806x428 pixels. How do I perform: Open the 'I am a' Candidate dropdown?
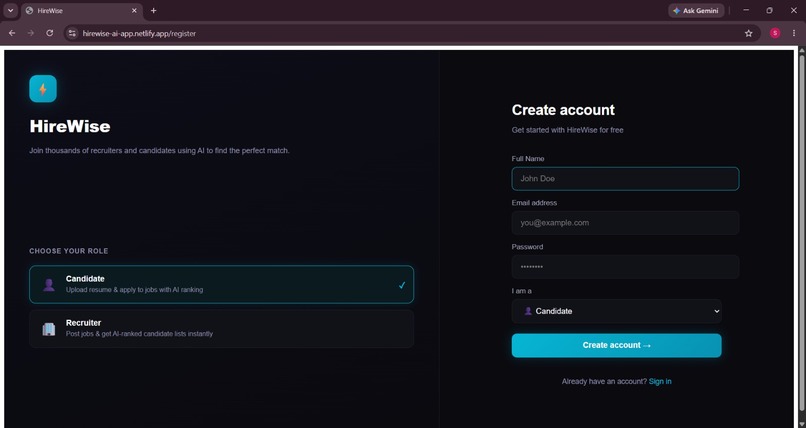[616, 311]
